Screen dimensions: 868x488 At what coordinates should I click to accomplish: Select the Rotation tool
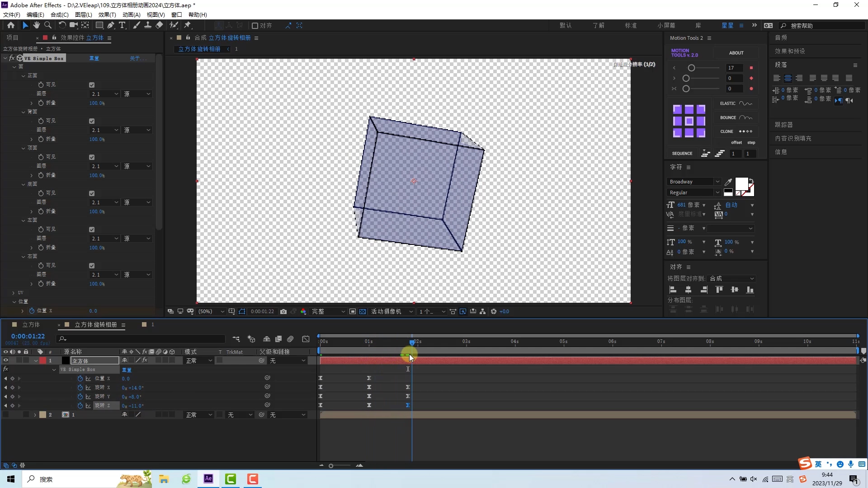pos(61,25)
